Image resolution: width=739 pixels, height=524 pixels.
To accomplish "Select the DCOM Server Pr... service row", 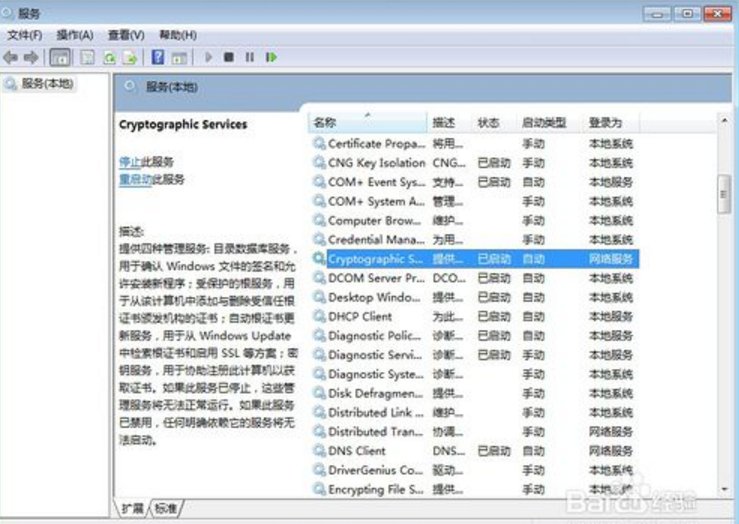I will point(476,278).
